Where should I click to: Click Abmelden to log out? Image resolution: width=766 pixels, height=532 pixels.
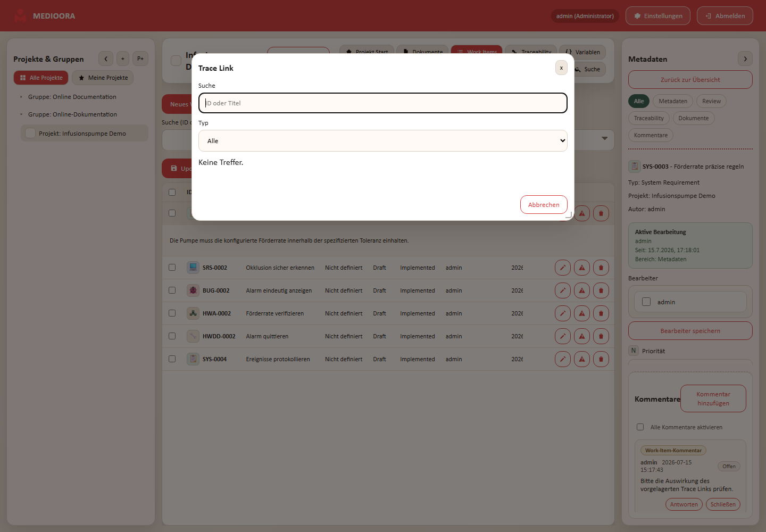coord(725,16)
